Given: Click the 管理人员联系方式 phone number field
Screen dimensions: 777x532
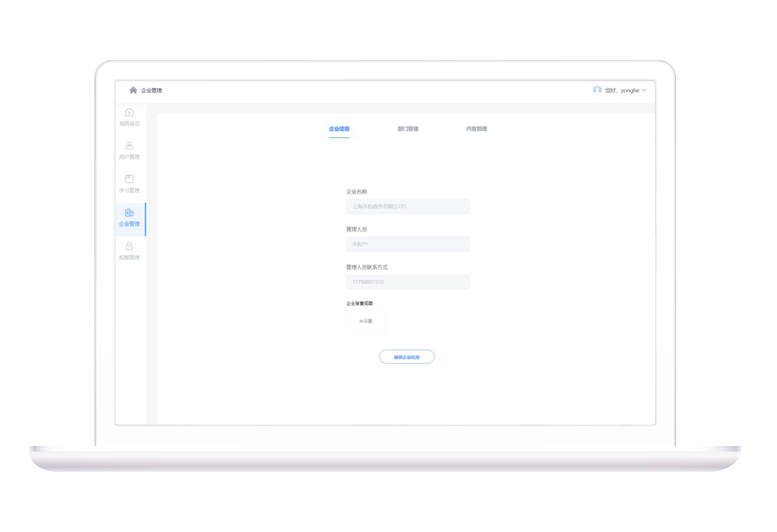Looking at the screenshot, I should (407, 282).
